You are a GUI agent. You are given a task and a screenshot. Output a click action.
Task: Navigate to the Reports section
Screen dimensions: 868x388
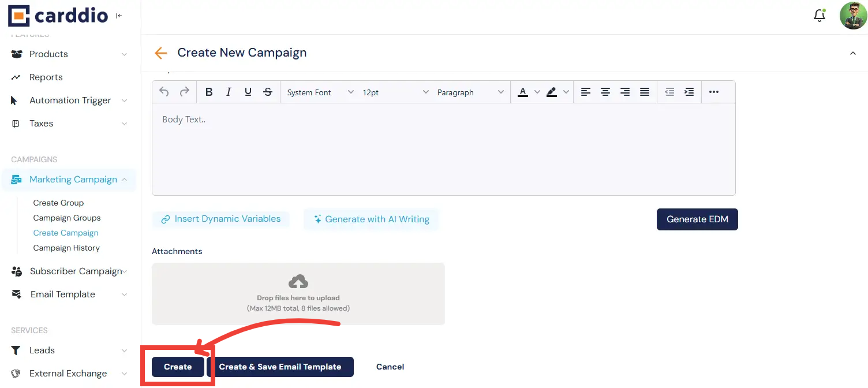46,77
